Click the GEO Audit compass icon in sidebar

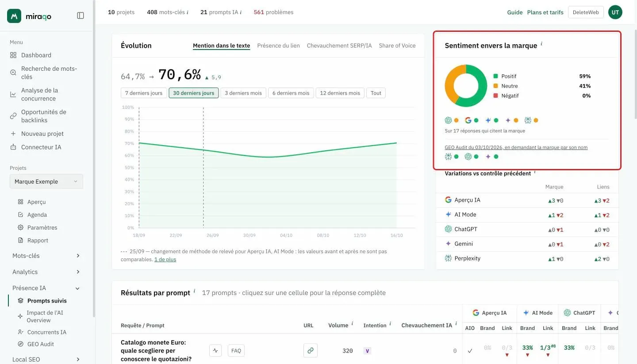[x=20, y=344]
